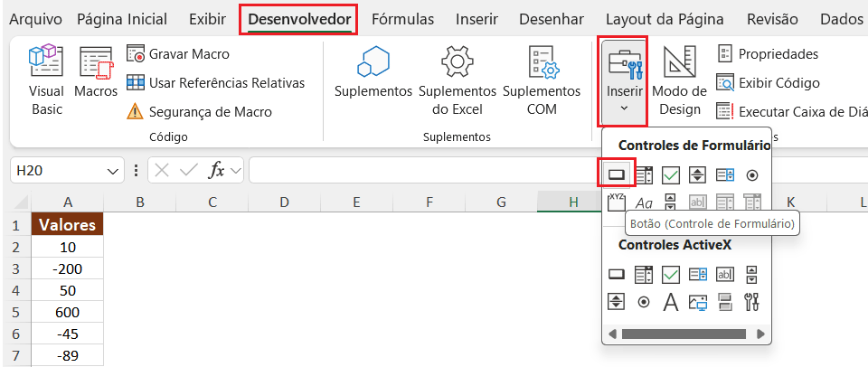The image size is (868, 367).
Task: Open the Layout da Página tab
Action: (x=665, y=19)
